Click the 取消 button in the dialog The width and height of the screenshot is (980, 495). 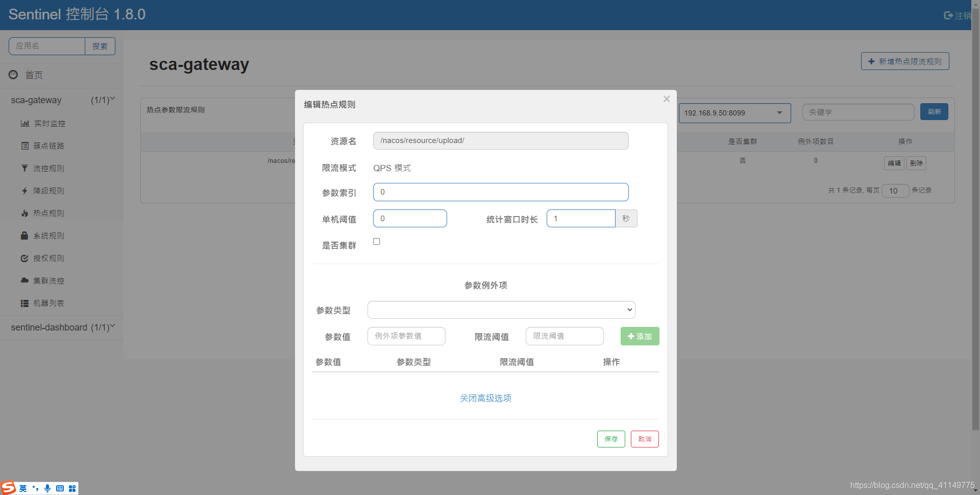point(645,439)
